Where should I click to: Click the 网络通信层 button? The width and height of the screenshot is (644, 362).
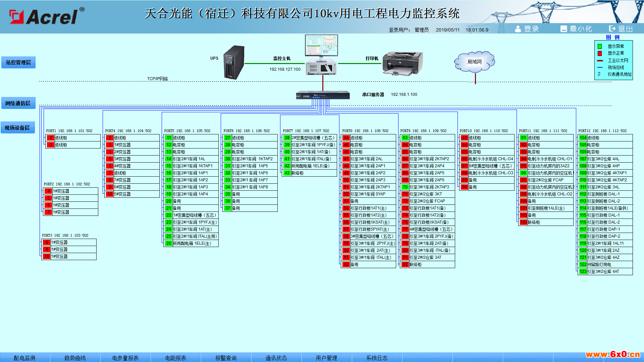pyautogui.click(x=18, y=103)
